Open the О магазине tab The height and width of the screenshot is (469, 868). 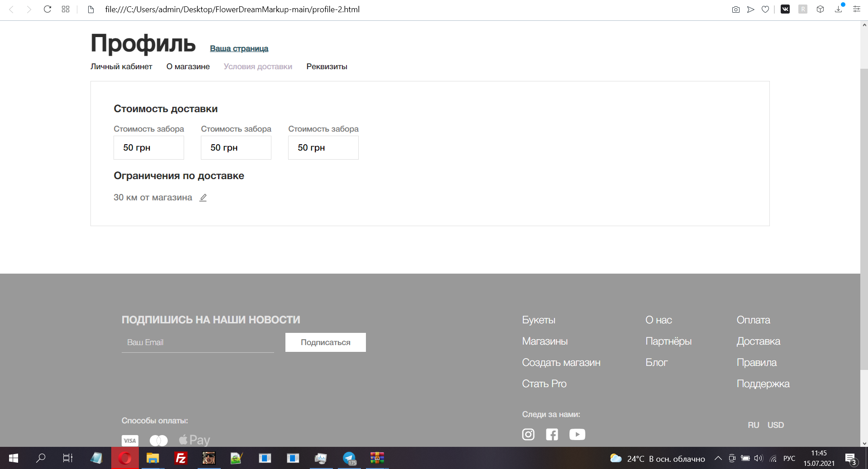coord(188,66)
